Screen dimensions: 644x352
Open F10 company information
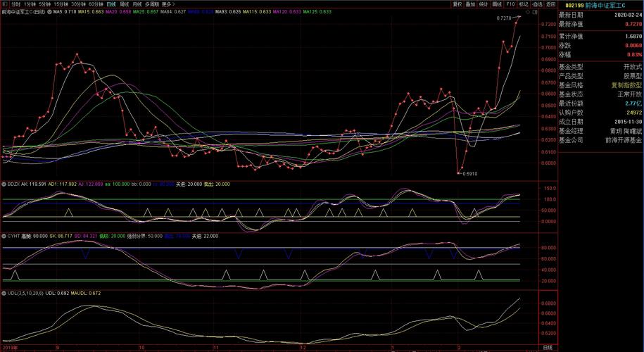(510, 4)
